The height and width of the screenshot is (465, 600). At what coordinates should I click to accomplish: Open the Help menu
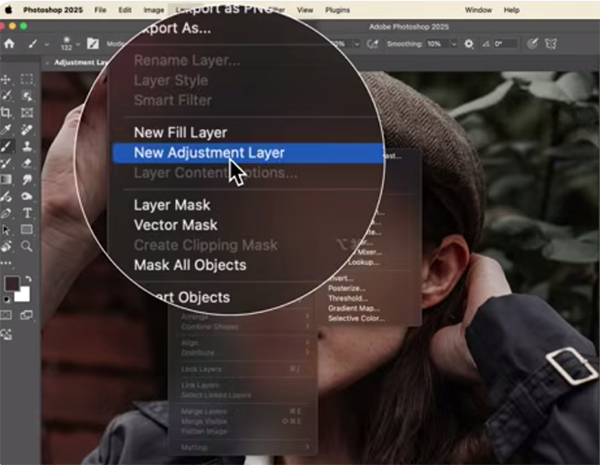point(512,10)
